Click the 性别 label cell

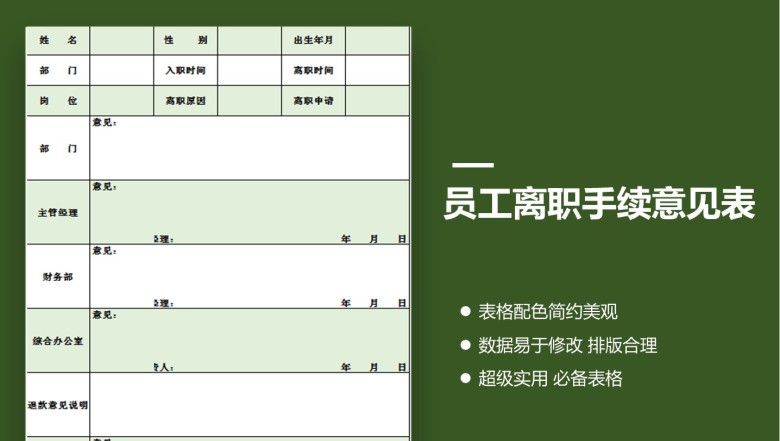point(186,40)
